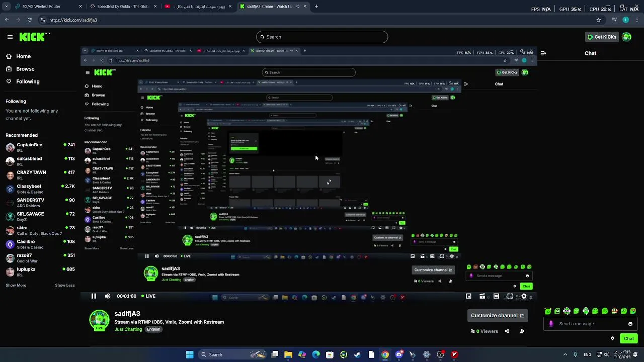Screen dimensions: 644x362
Task: Open Steam from taskbar
Action: click(357, 354)
